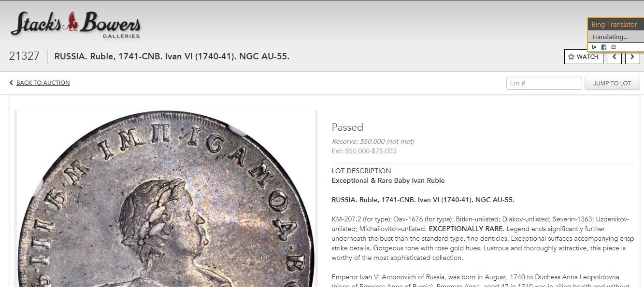Click the Translating… status panel
This screenshot has width=644, height=287.
[x=615, y=37]
